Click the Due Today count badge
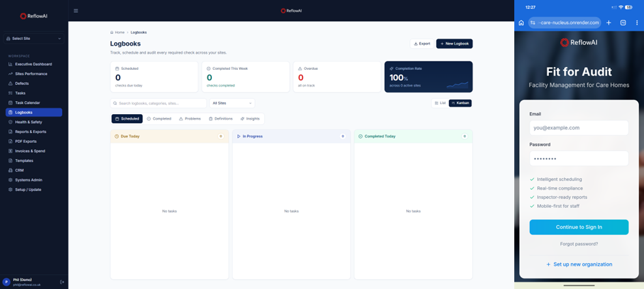644x289 pixels. pyautogui.click(x=220, y=136)
